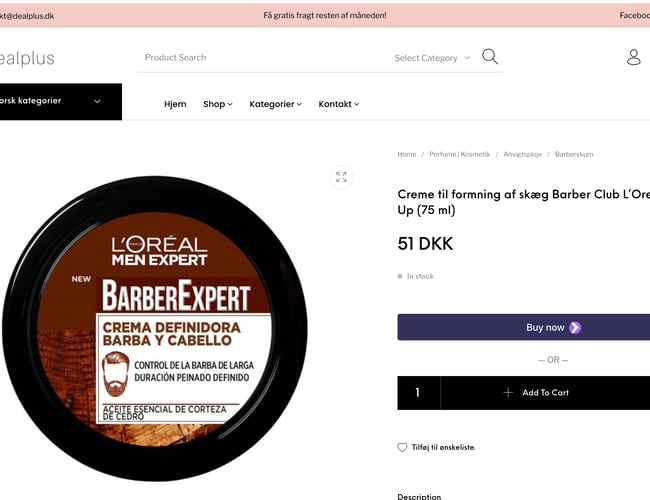Click the dealplus logo
This screenshot has height=500, width=650.
pyautogui.click(x=27, y=58)
